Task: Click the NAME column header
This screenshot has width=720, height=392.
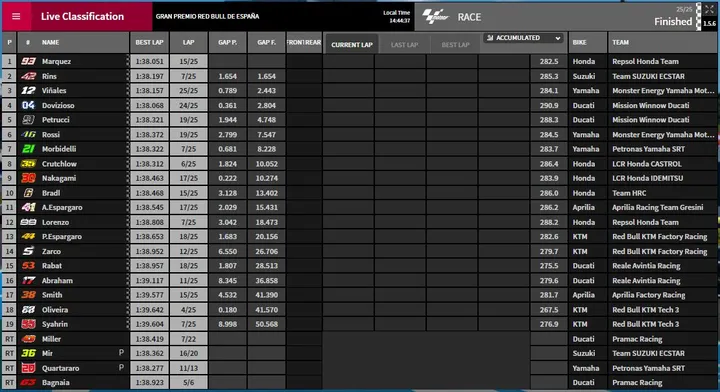Action: [x=51, y=42]
